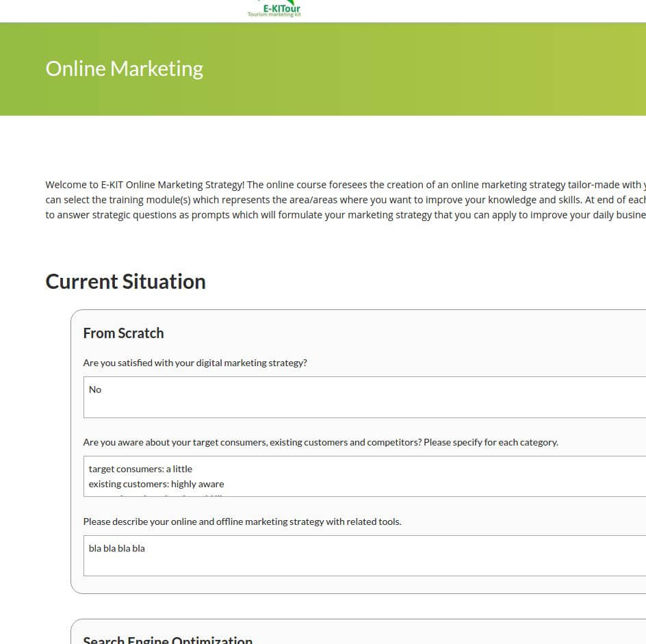
Task: Click the 'Are you satisfied' question label
Action: [x=195, y=363]
